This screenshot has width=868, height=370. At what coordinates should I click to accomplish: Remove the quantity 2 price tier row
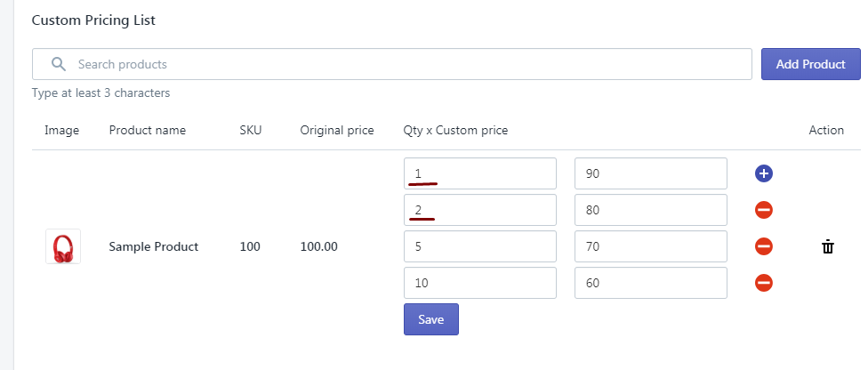point(763,210)
